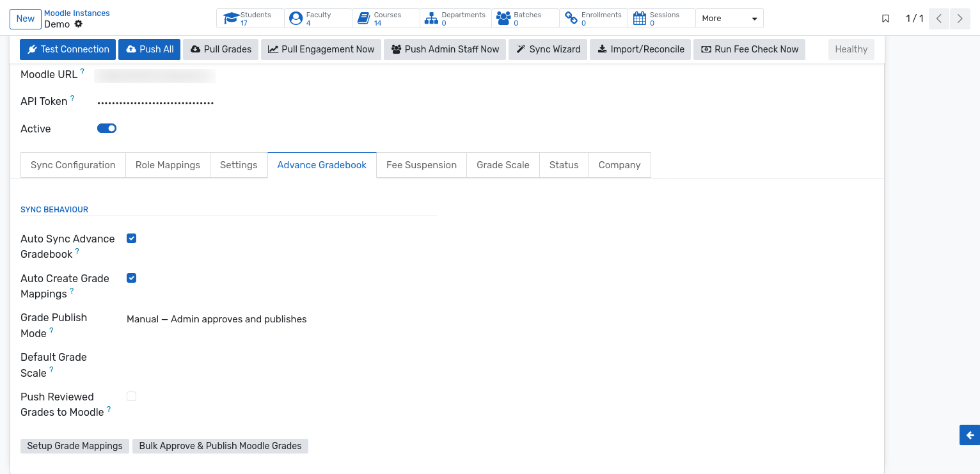Open the Faculty stat button
This screenshot has width=980, height=474.
(x=319, y=19)
